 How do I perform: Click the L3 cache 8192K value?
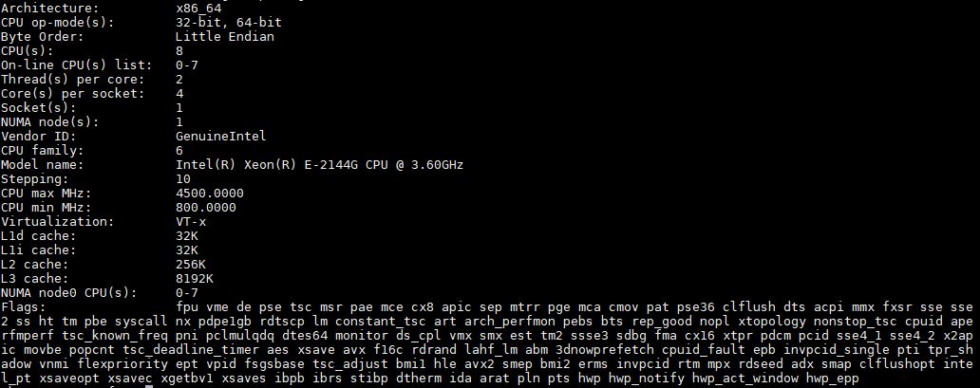pyautogui.click(x=195, y=279)
